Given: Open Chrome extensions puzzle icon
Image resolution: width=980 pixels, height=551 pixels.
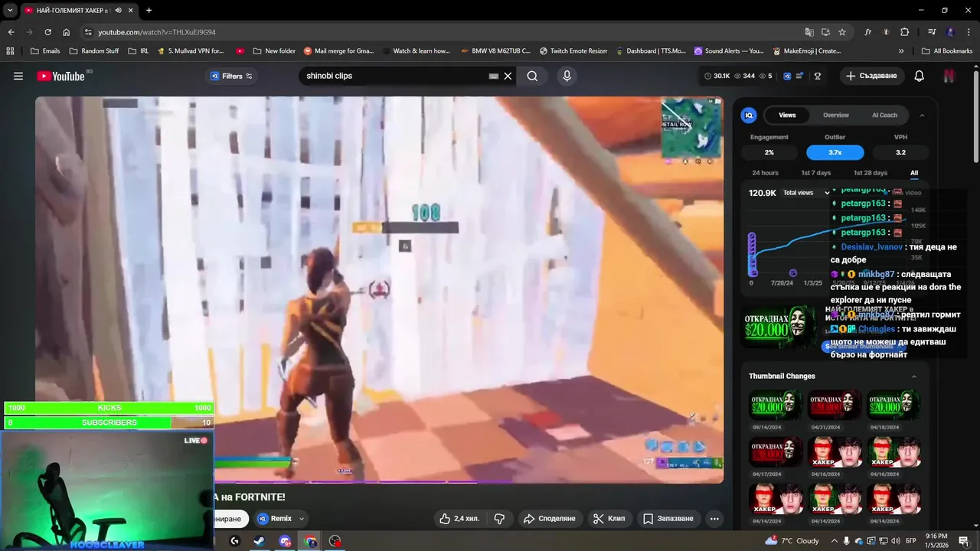Looking at the screenshot, I should (x=904, y=32).
